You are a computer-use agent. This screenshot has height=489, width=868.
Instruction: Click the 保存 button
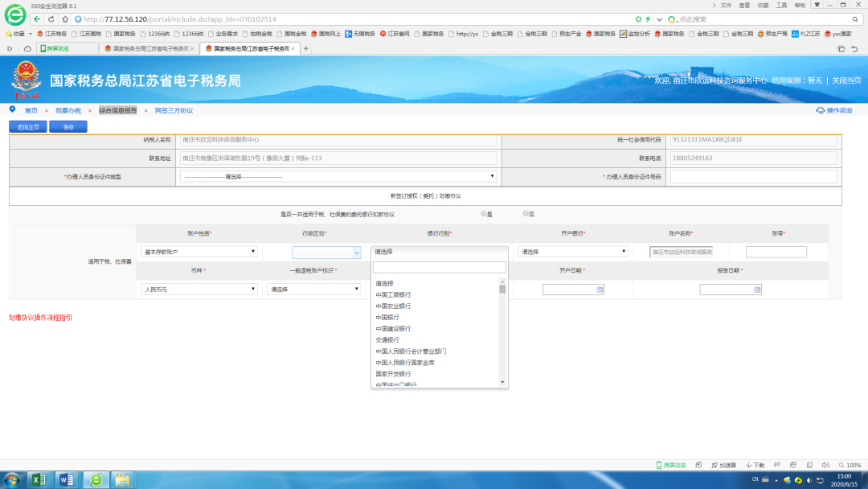click(68, 127)
